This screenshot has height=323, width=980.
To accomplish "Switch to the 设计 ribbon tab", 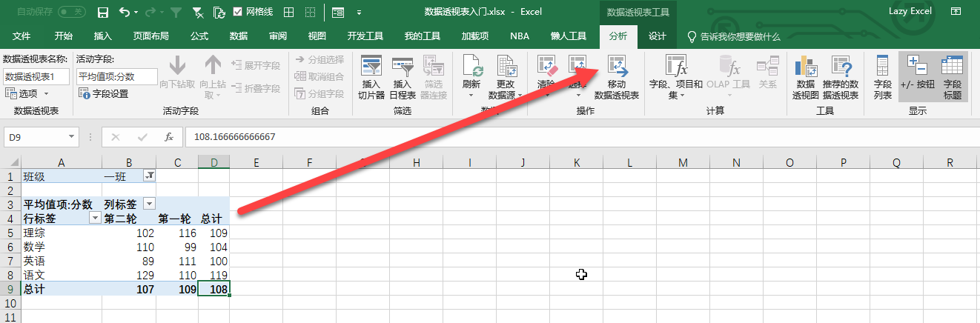I will (657, 36).
